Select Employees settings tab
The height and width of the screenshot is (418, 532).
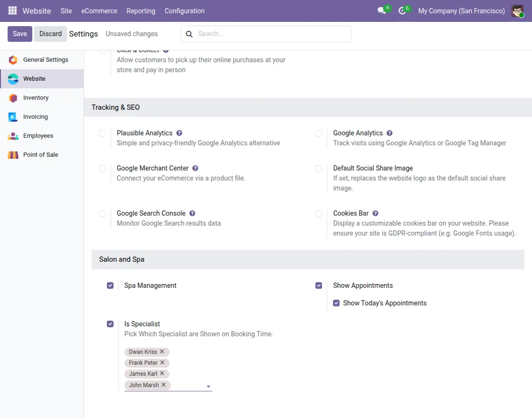(x=42, y=136)
